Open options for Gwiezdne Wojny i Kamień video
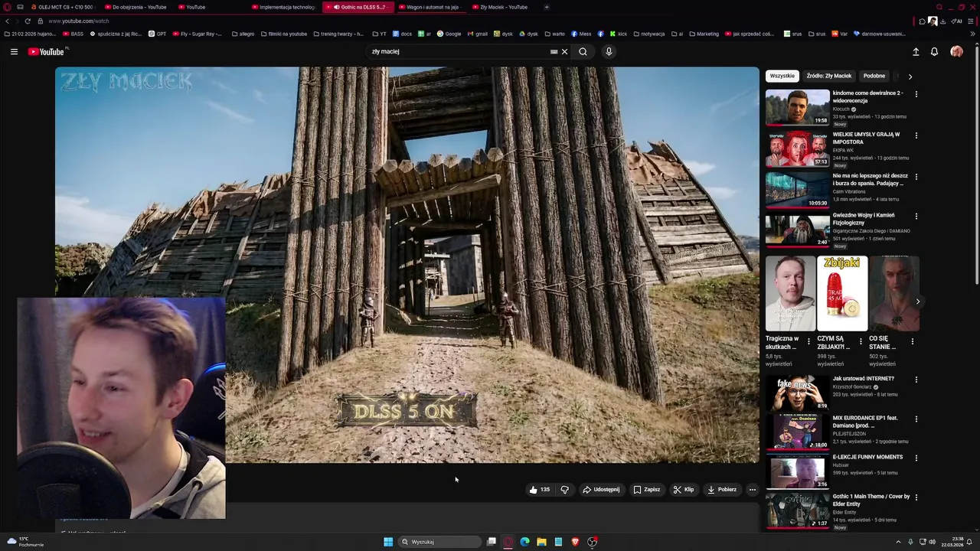Viewport: 980px width, 551px height. pyautogui.click(x=916, y=217)
